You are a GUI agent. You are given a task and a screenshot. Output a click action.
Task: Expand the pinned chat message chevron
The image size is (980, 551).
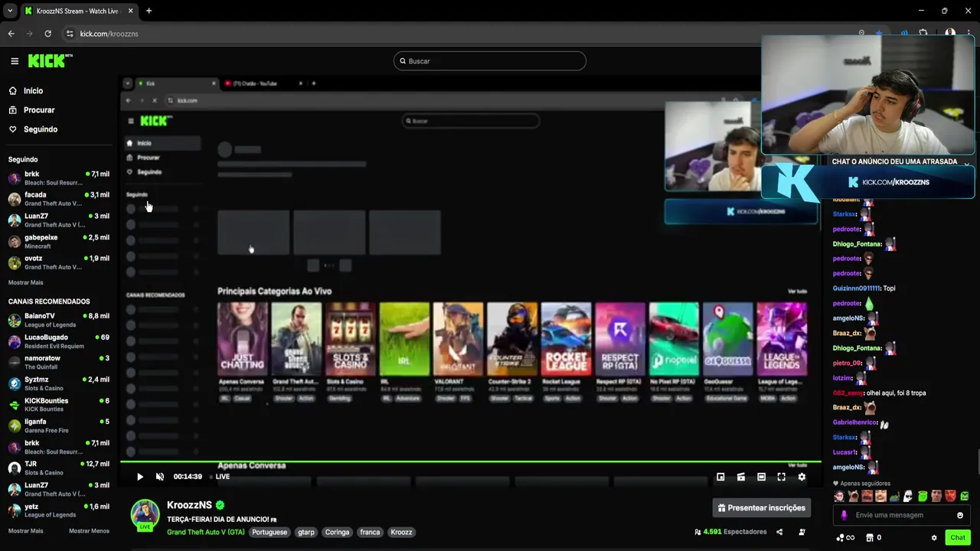[967, 163]
